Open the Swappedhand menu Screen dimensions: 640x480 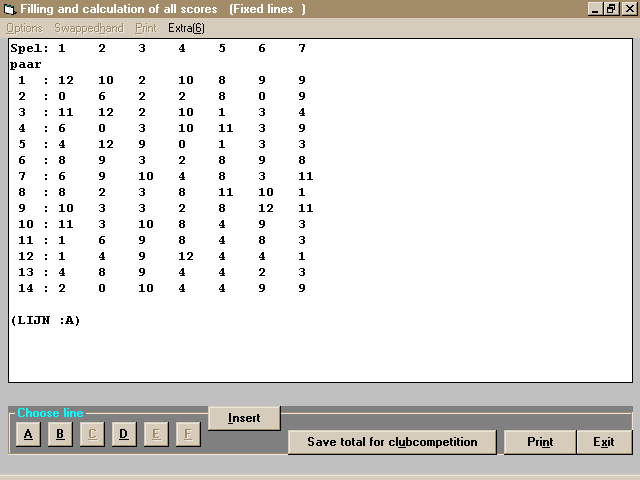[90, 28]
